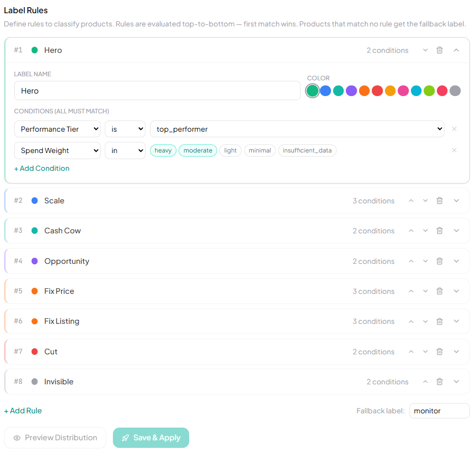Remove the Spend Weight condition from Hero
Image resolution: width=476 pixels, height=454 pixels.
[x=454, y=150]
